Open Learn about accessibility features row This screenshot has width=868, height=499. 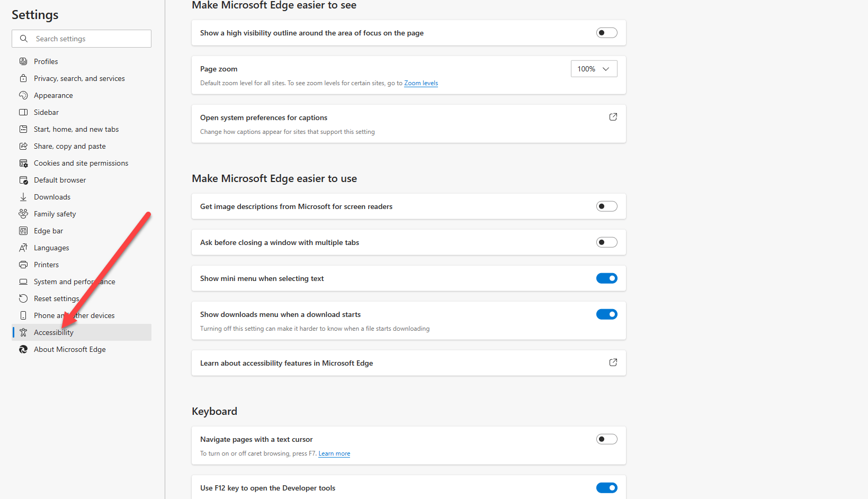point(408,363)
